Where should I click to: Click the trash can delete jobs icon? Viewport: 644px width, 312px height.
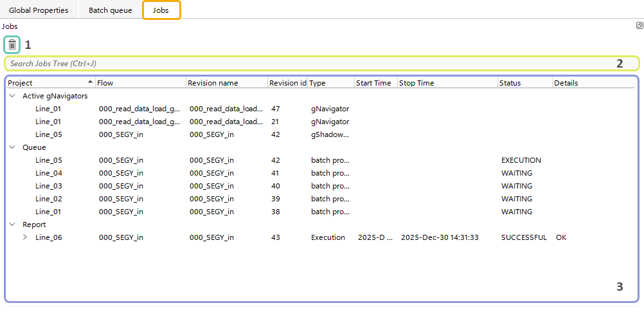pyautogui.click(x=12, y=45)
